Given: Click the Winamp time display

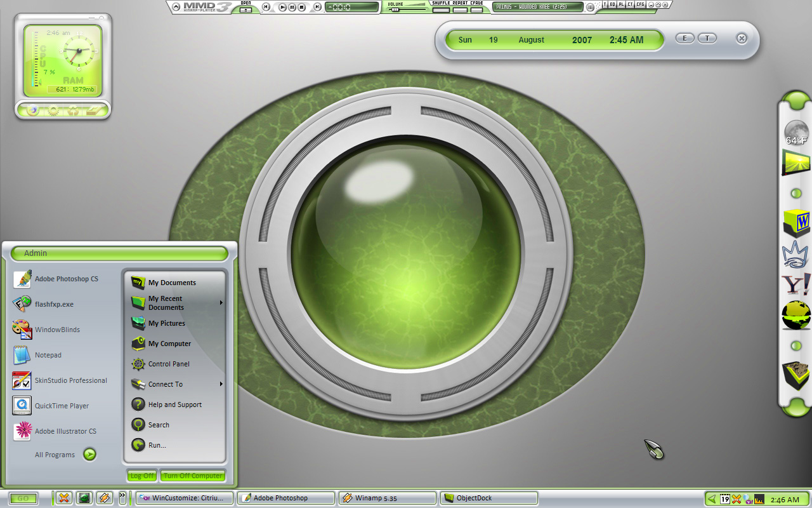Looking at the screenshot, I should 352,7.
